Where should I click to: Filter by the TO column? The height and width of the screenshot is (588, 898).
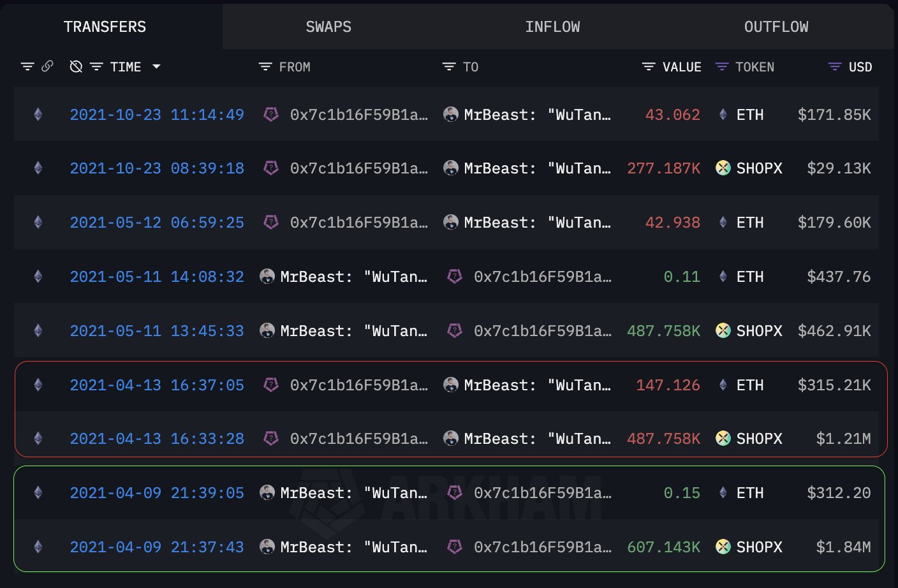tap(449, 66)
